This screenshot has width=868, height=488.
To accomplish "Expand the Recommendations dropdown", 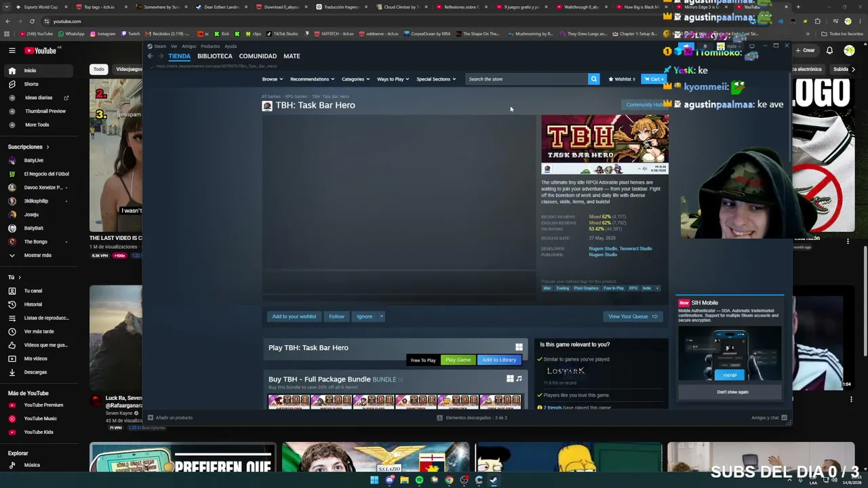I will (312, 79).
